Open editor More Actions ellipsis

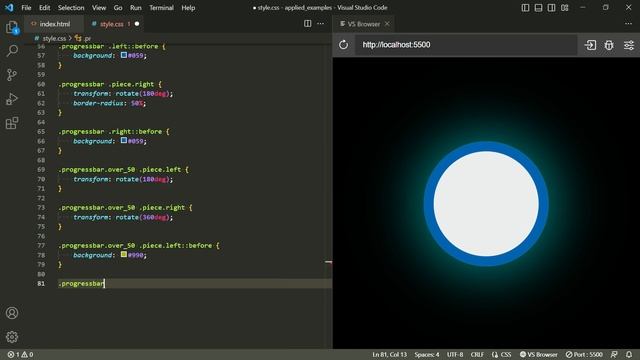coord(320,24)
